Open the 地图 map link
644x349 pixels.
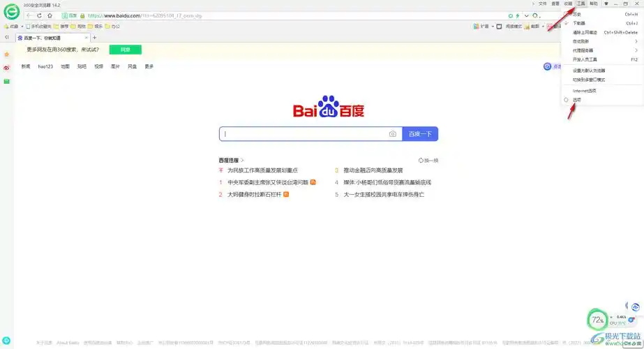pyautogui.click(x=66, y=66)
